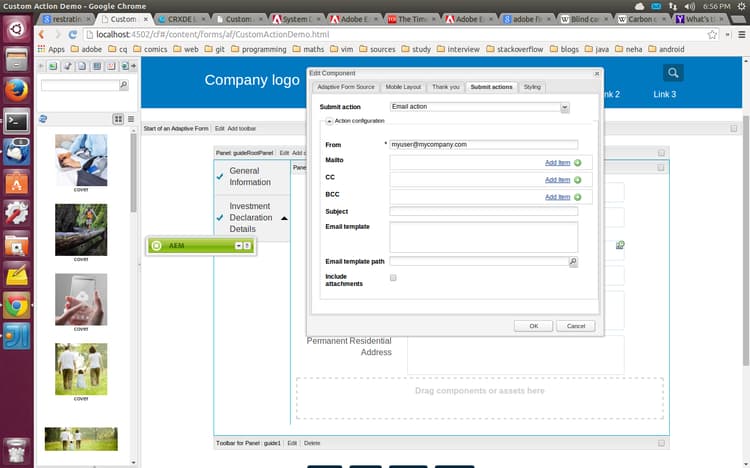
Task: Switch to the CRXDE browser tab
Action: coord(181,19)
